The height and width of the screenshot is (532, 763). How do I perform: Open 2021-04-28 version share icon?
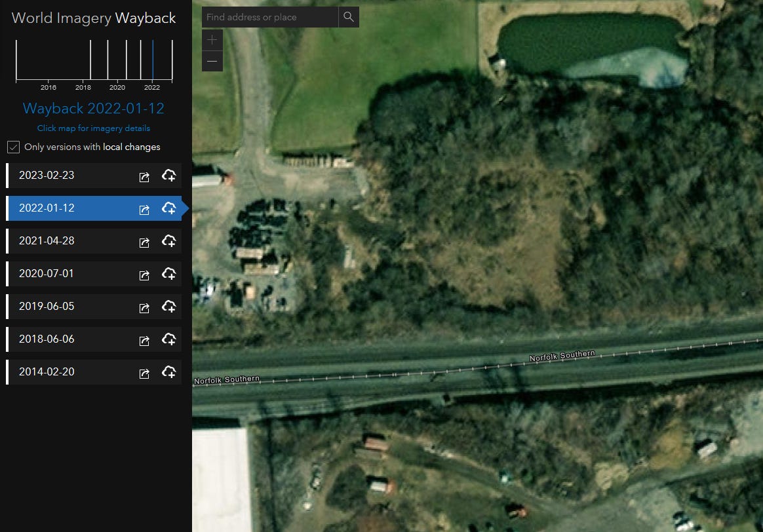click(x=144, y=242)
